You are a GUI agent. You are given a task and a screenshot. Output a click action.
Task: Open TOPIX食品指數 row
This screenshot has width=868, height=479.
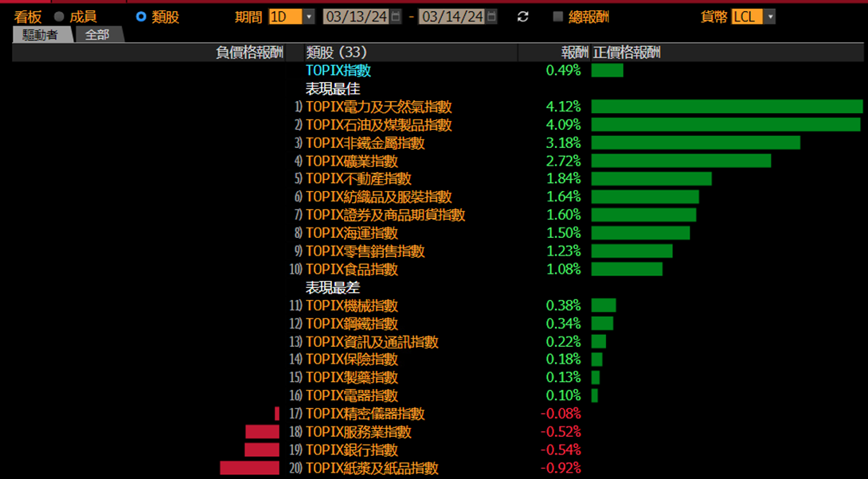click(351, 269)
